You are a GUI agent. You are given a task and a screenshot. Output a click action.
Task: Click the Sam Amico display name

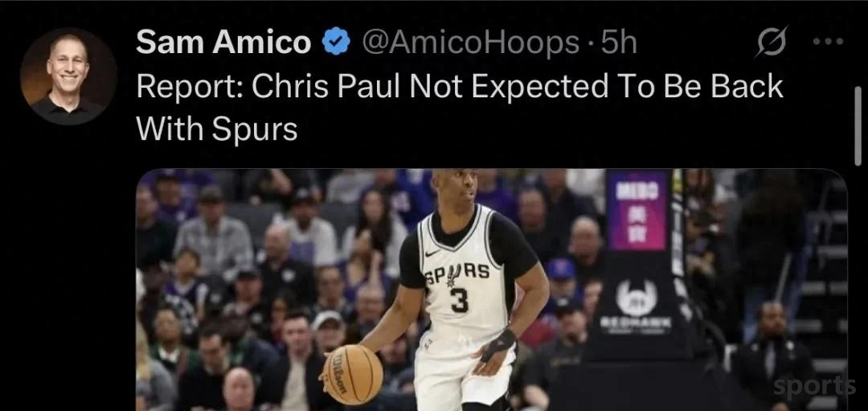point(223,43)
